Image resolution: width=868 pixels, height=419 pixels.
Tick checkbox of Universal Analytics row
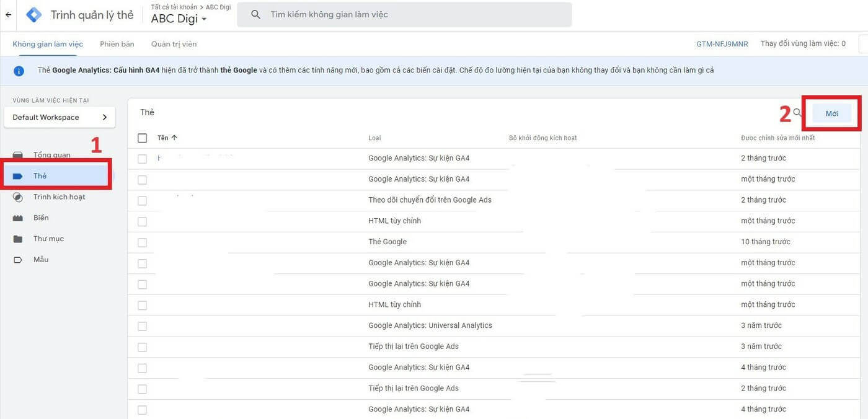143,326
